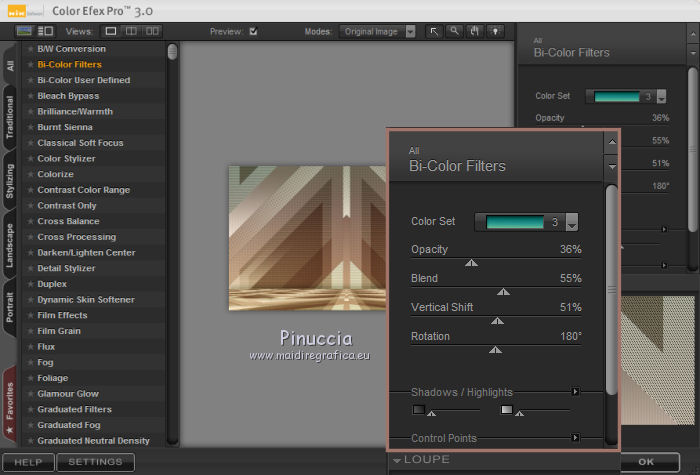The width and height of the screenshot is (700, 475).
Task: Open the Landscape tab
Action: click(x=10, y=245)
